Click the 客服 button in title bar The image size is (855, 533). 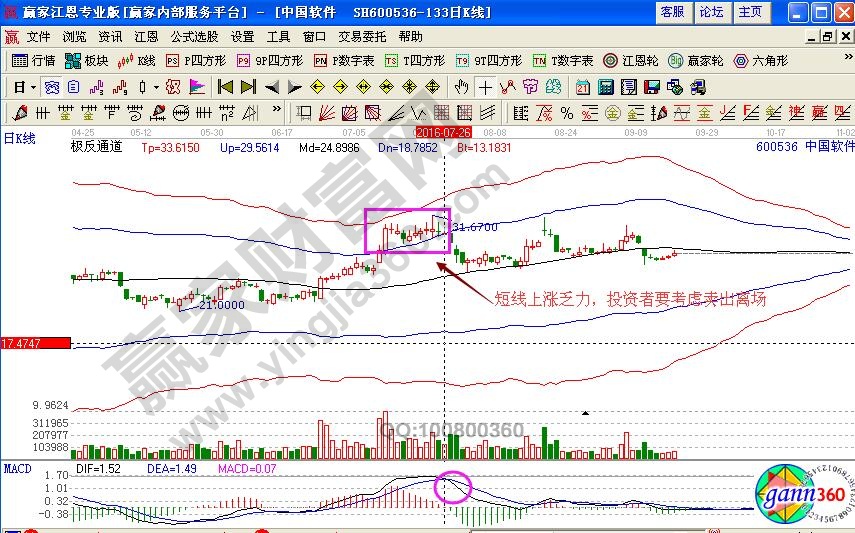[x=673, y=12]
